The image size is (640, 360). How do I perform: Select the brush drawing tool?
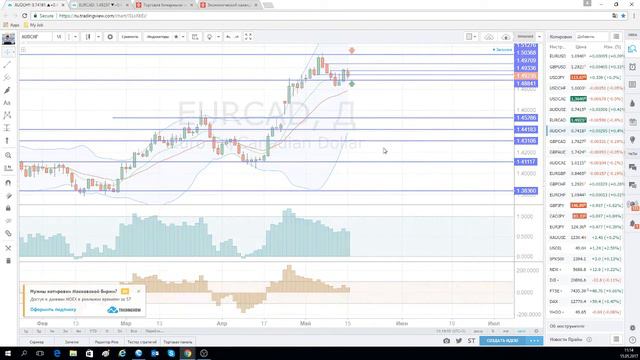pyautogui.click(x=7, y=90)
